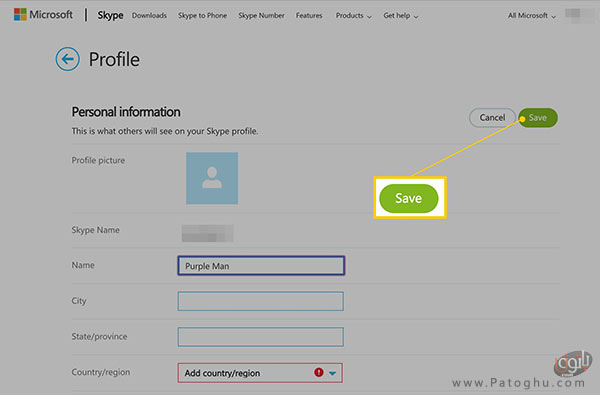The image size is (600, 395).
Task: Click the Microsoft logo
Action: coord(43,15)
